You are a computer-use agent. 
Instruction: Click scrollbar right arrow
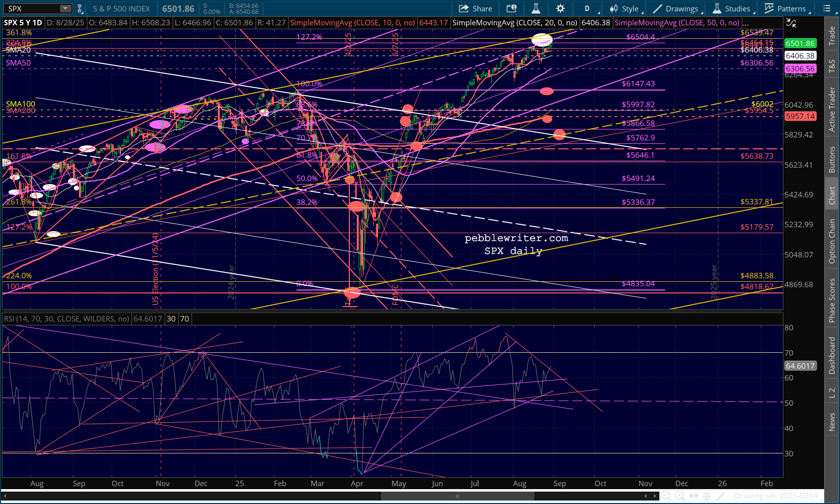coord(655,496)
